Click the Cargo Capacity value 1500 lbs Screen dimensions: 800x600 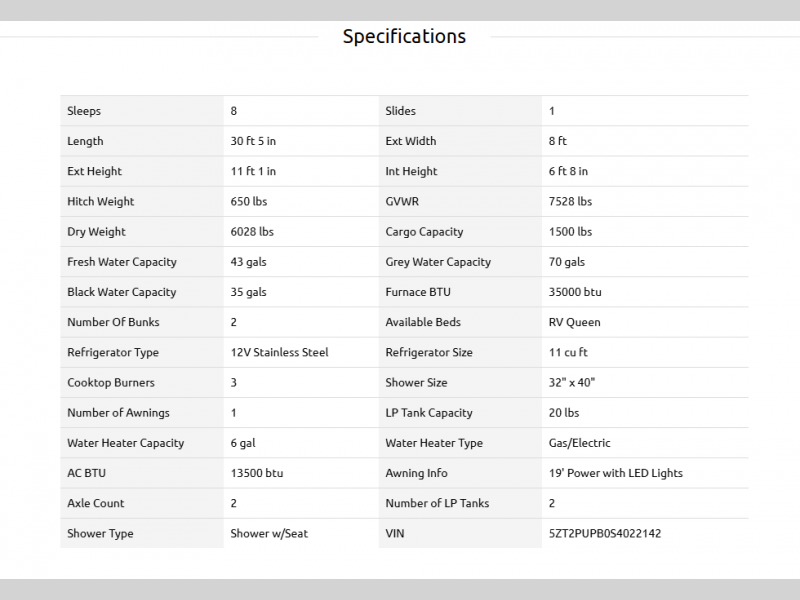(570, 231)
